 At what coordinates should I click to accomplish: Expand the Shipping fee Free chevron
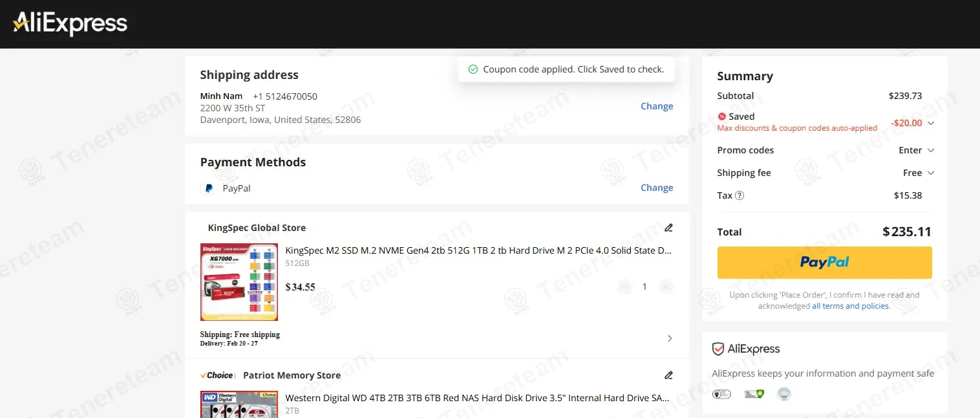pyautogui.click(x=931, y=173)
